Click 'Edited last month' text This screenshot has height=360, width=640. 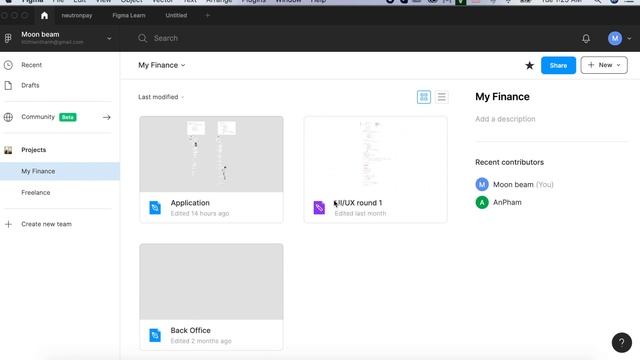pos(360,213)
